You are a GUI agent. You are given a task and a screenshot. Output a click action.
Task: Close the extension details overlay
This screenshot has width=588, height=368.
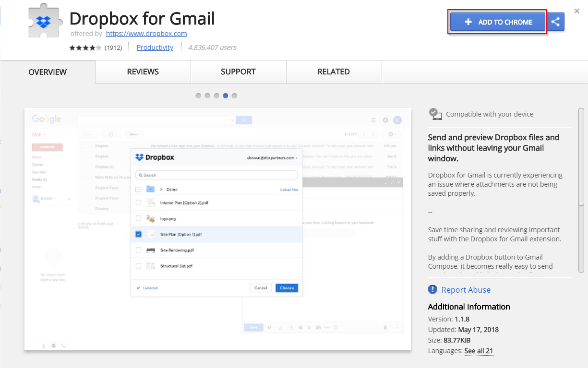click(x=576, y=11)
